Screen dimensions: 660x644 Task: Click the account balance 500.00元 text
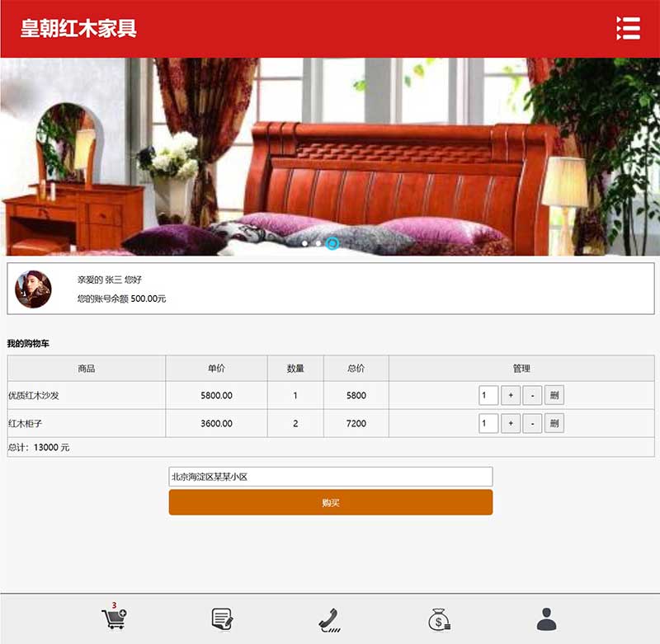(121, 298)
